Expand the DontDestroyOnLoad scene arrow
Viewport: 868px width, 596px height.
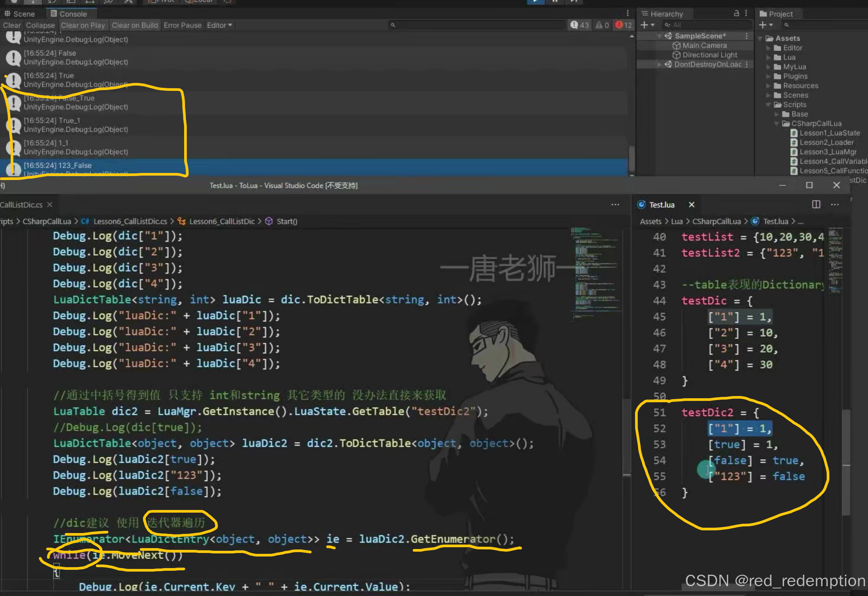[659, 65]
